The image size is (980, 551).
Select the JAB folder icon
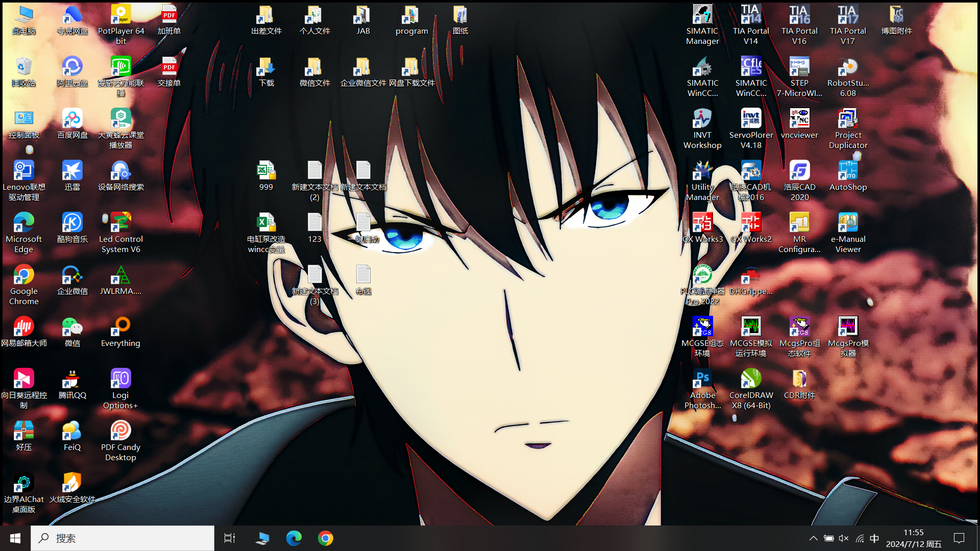click(363, 15)
